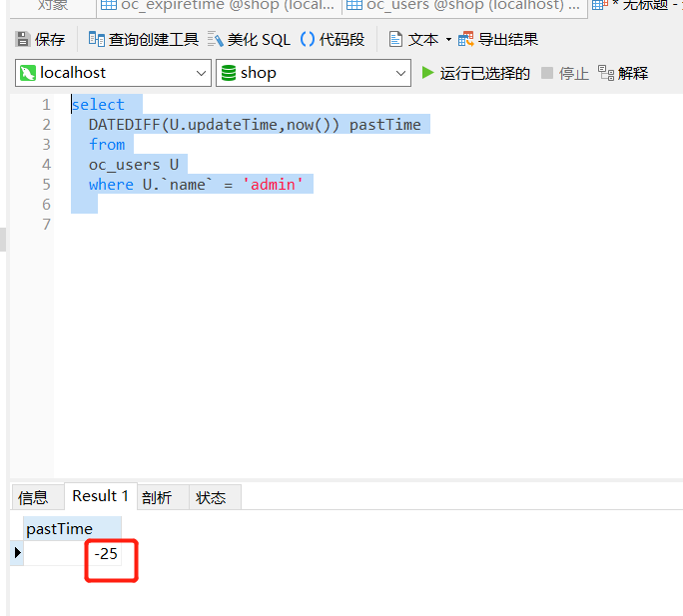Click the green shop database icon
The height and width of the screenshot is (616, 683).
229,73
